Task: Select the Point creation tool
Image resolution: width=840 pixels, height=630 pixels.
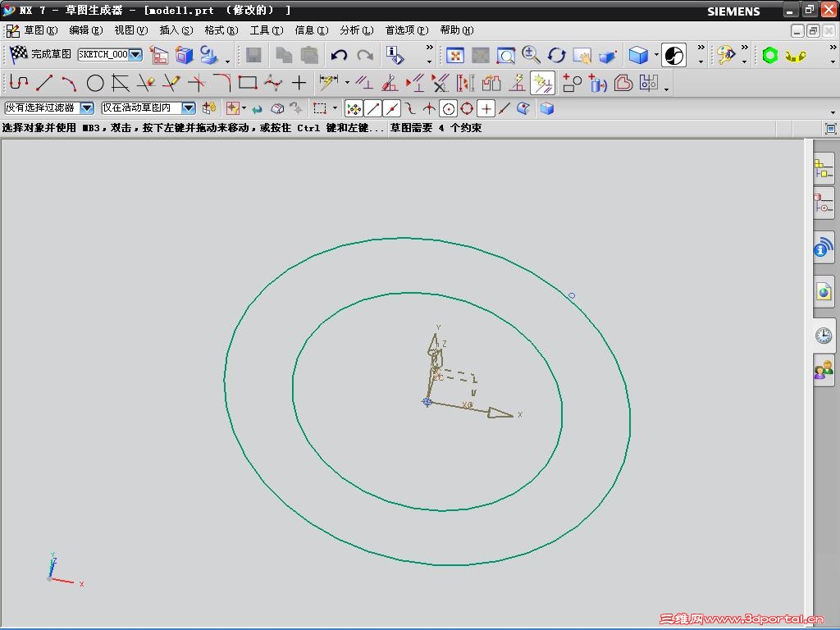Action: [299, 83]
